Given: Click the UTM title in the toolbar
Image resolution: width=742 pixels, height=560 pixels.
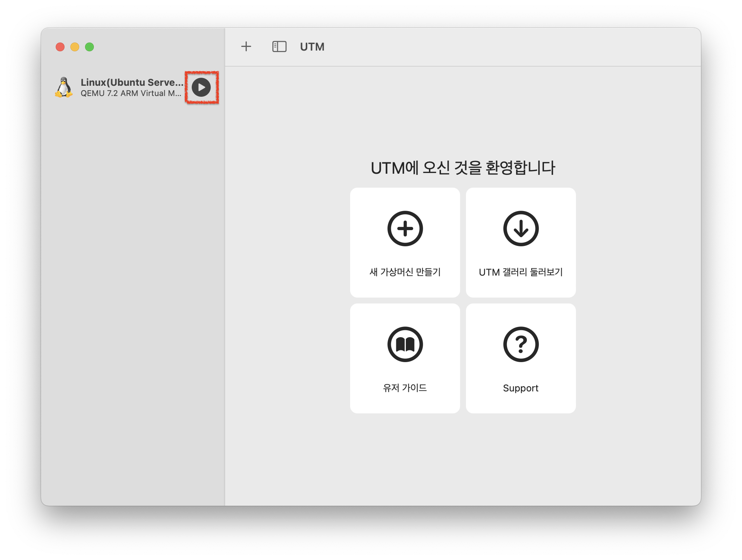Looking at the screenshot, I should click(x=312, y=47).
